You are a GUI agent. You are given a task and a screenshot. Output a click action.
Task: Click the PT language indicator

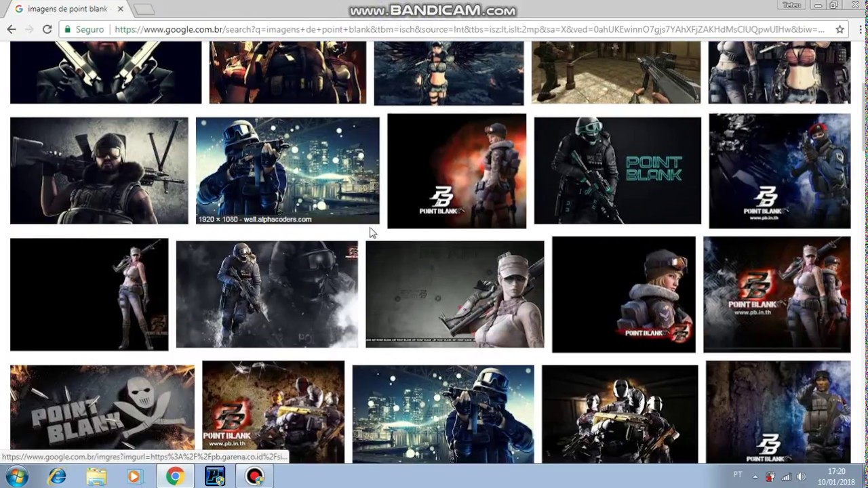(x=738, y=474)
